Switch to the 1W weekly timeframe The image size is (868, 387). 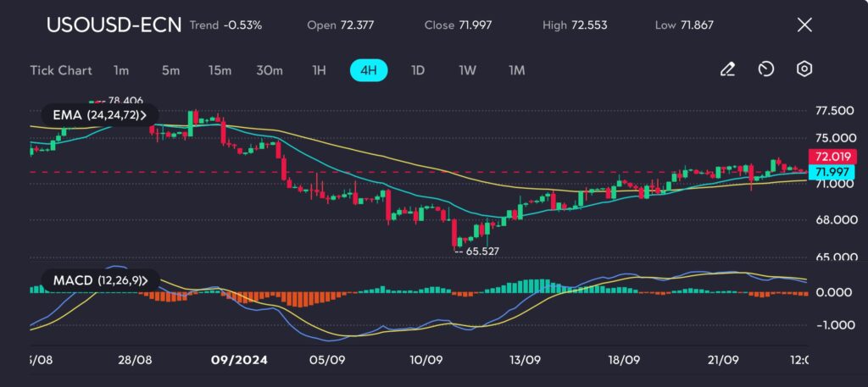pos(467,70)
